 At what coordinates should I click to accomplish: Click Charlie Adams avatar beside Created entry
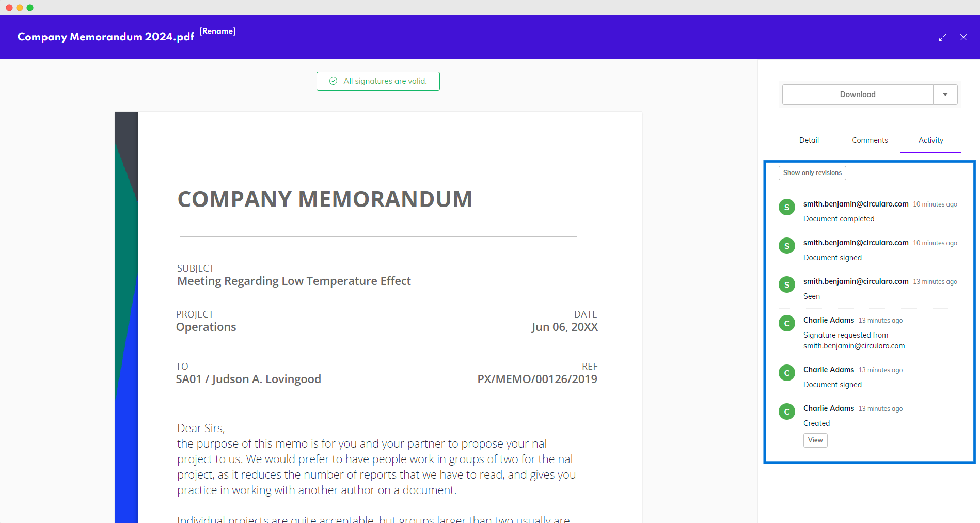(787, 412)
